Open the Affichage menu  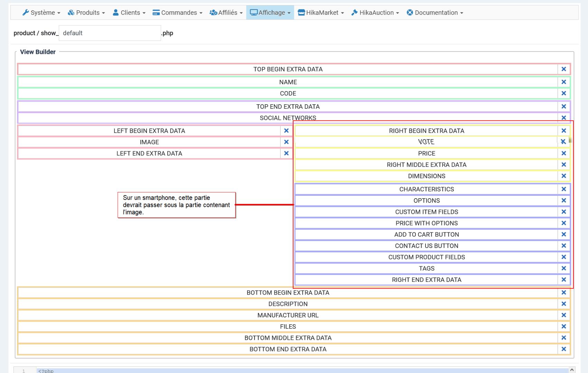pos(270,13)
